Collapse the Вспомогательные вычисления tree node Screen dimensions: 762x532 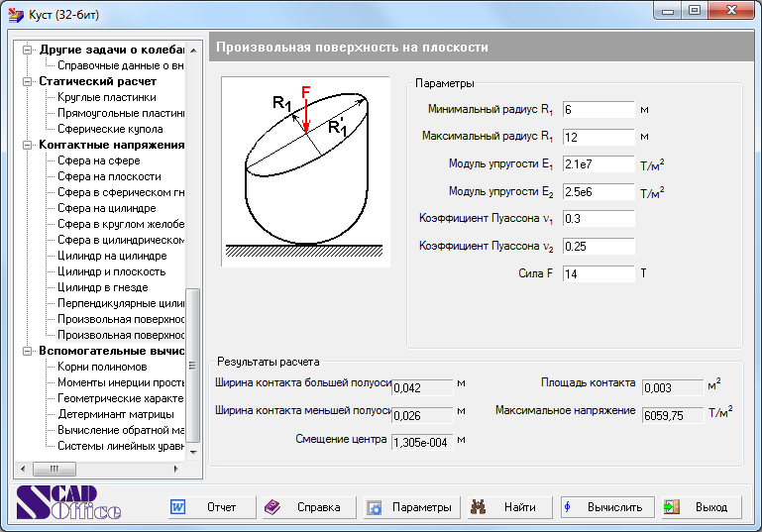click(29, 351)
